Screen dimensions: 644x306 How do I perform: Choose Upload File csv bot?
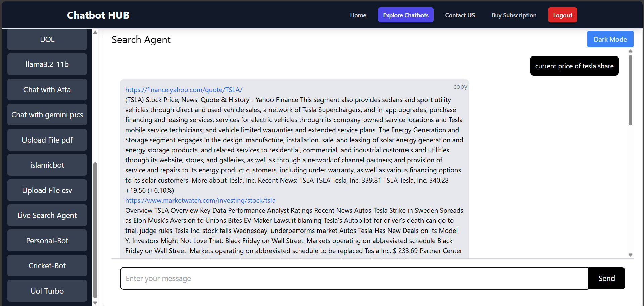tap(47, 190)
